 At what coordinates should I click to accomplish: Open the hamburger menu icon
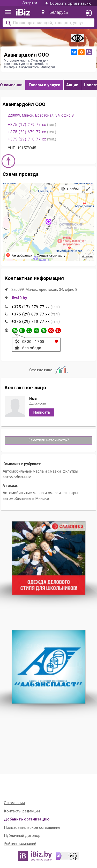pos(8,12)
